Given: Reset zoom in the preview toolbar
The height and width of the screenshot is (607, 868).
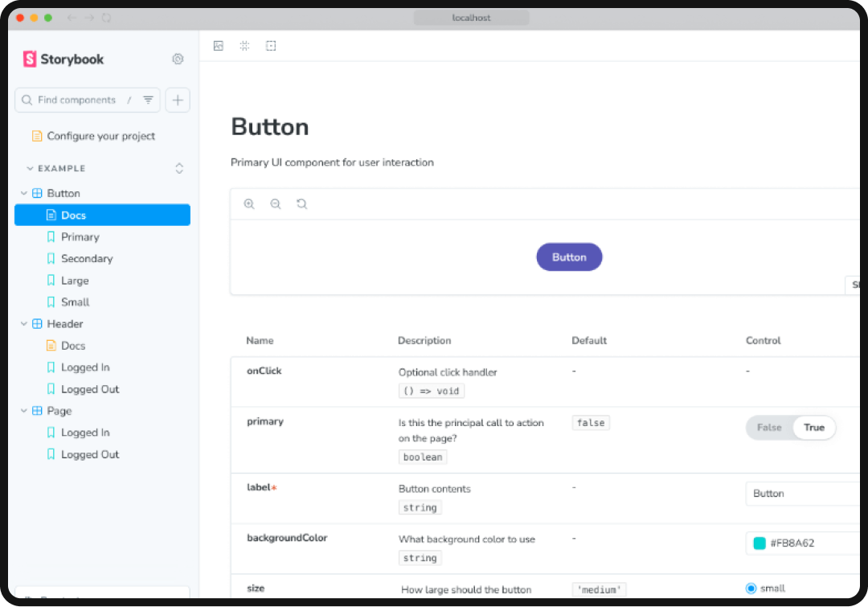Looking at the screenshot, I should pos(301,203).
